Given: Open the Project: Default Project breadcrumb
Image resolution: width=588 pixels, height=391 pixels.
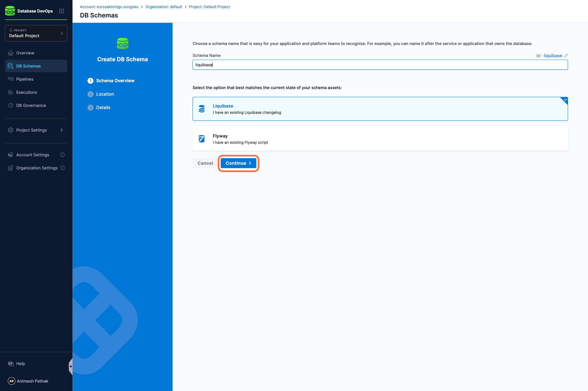Looking at the screenshot, I should [209, 7].
